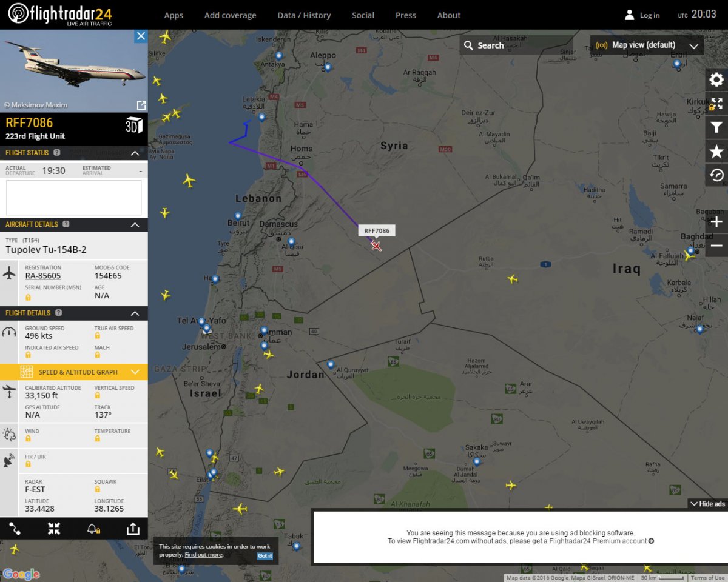This screenshot has width=728, height=582.
Task: Expand the Speed & Altitude Graph
Action: click(74, 372)
